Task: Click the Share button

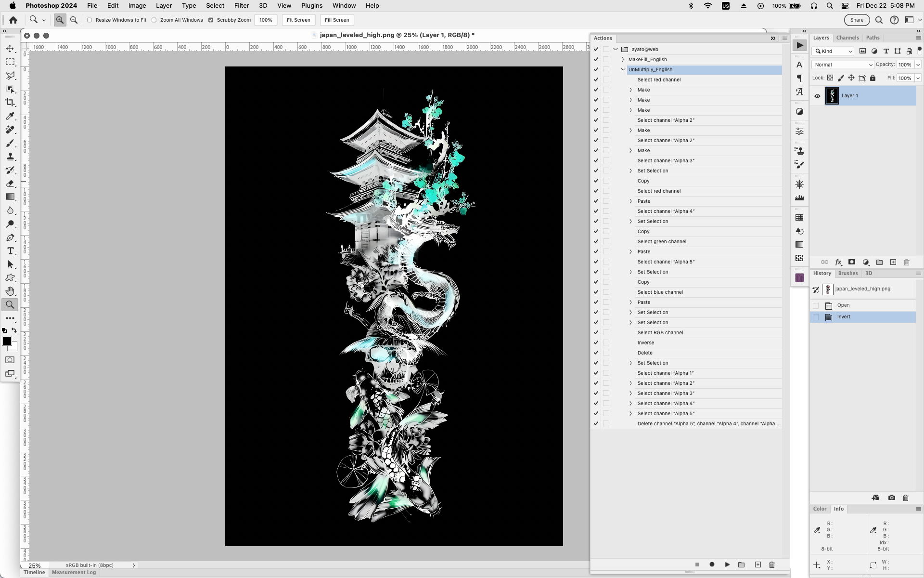Action: pos(857,20)
